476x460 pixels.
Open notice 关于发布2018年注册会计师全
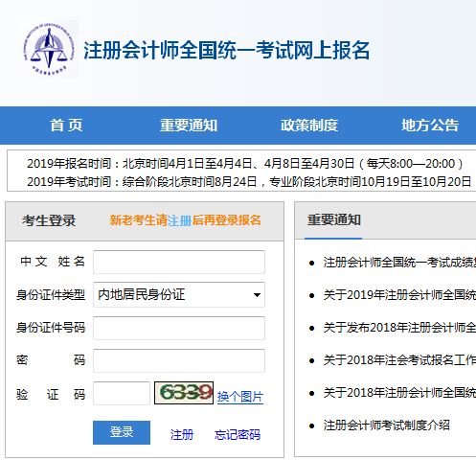click(399, 328)
